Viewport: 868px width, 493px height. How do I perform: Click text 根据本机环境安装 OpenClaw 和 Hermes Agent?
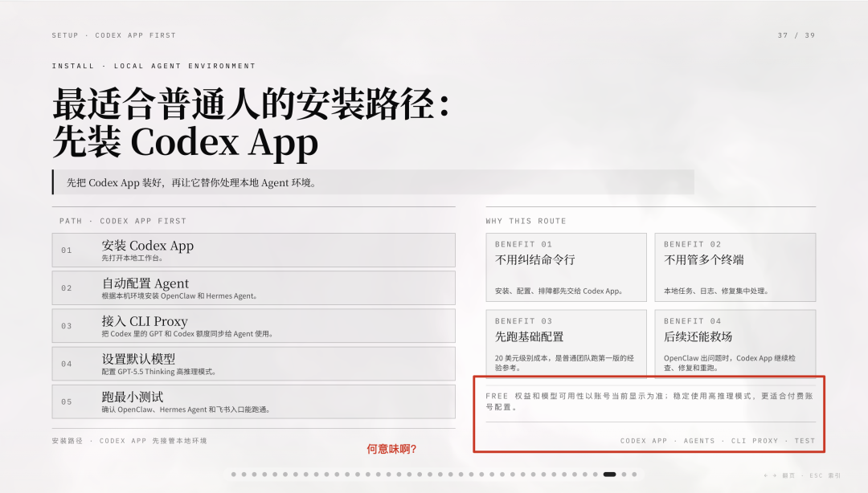pos(179,296)
